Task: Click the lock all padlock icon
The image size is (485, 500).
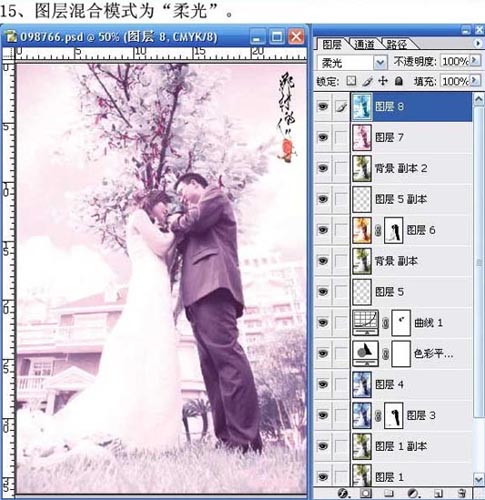Action: coord(399,81)
